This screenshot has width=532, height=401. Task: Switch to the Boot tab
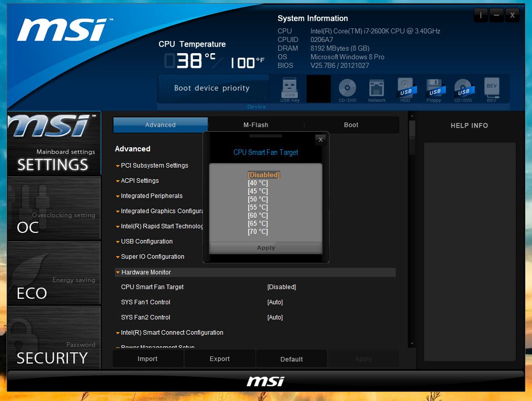pos(351,125)
